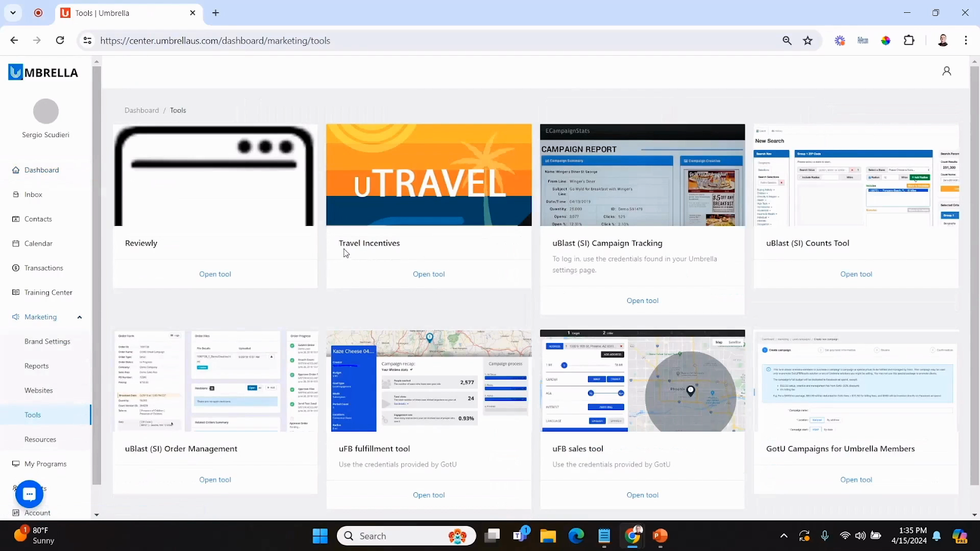980x551 pixels.
Task: Select Resources in Marketing submenu
Action: point(40,440)
